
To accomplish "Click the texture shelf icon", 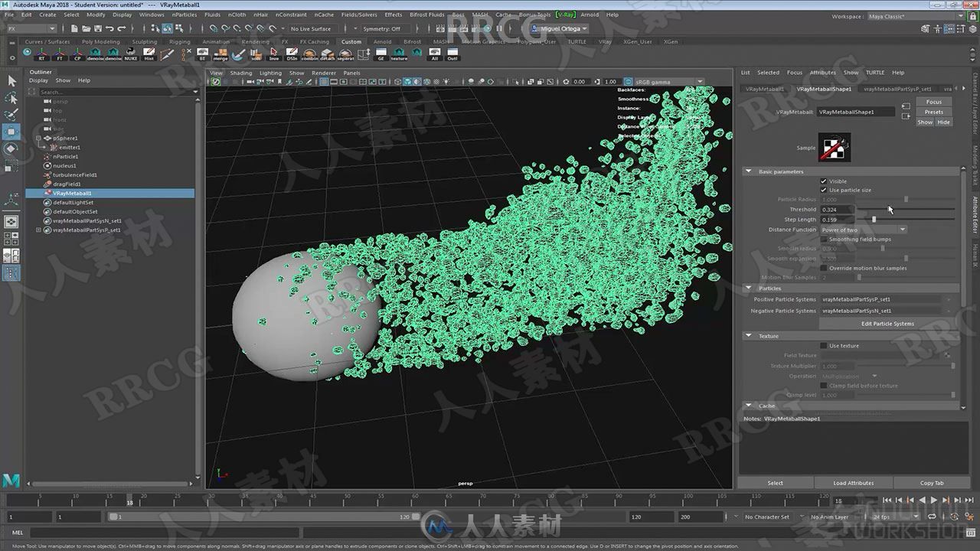I will click(399, 54).
